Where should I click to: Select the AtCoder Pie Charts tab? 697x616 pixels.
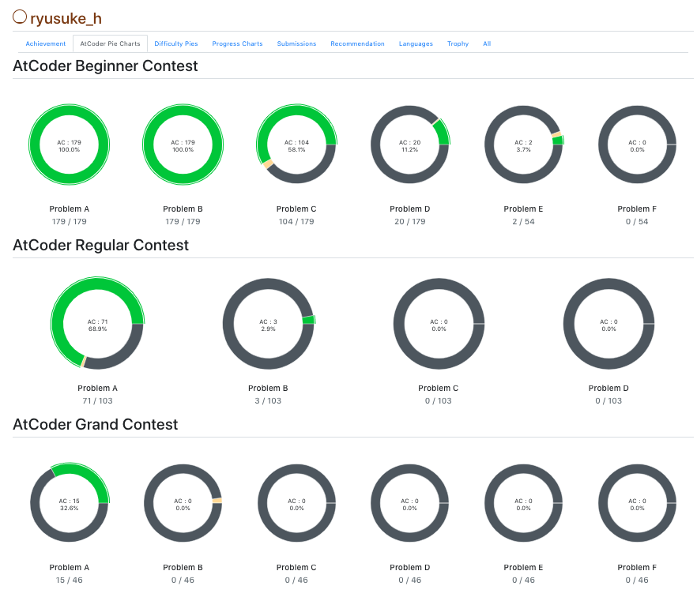[111, 43]
